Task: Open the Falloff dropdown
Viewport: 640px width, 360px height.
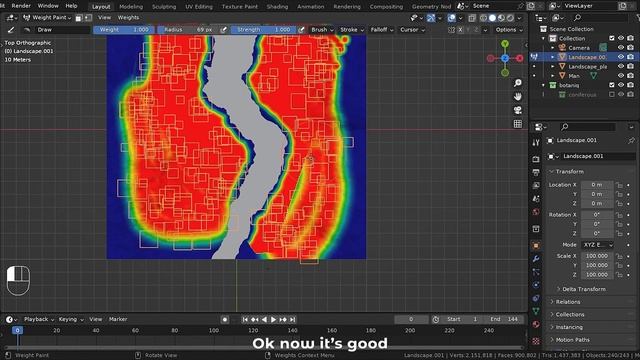Action: (382, 30)
